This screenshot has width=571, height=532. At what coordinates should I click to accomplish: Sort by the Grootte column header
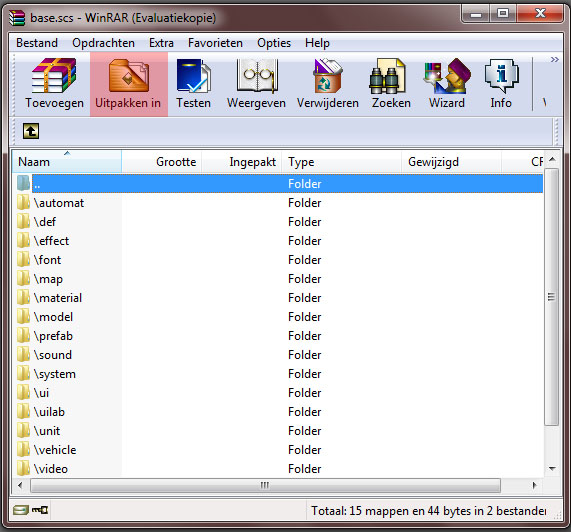point(162,161)
